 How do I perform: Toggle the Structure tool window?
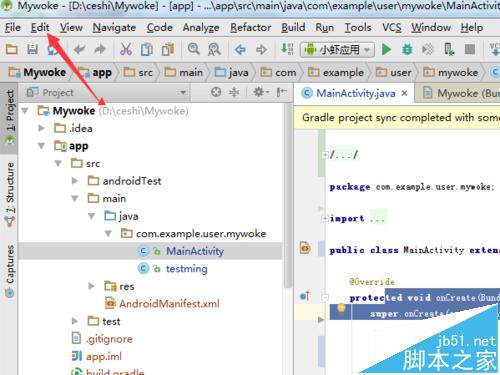(x=9, y=193)
